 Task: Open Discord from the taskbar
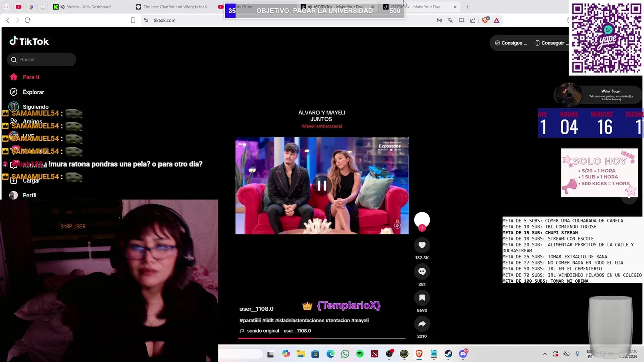click(463, 354)
